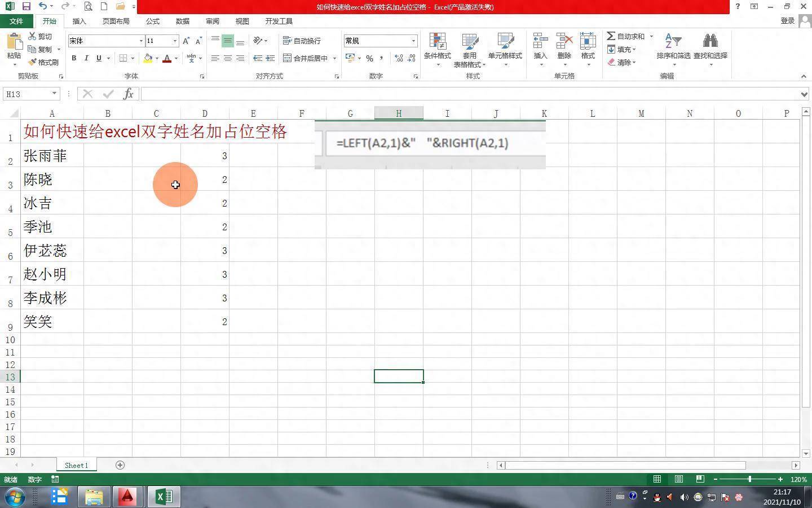Toggle Wrap Text option
Image resolution: width=812 pixels, height=508 pixels.
click(302, 41)
